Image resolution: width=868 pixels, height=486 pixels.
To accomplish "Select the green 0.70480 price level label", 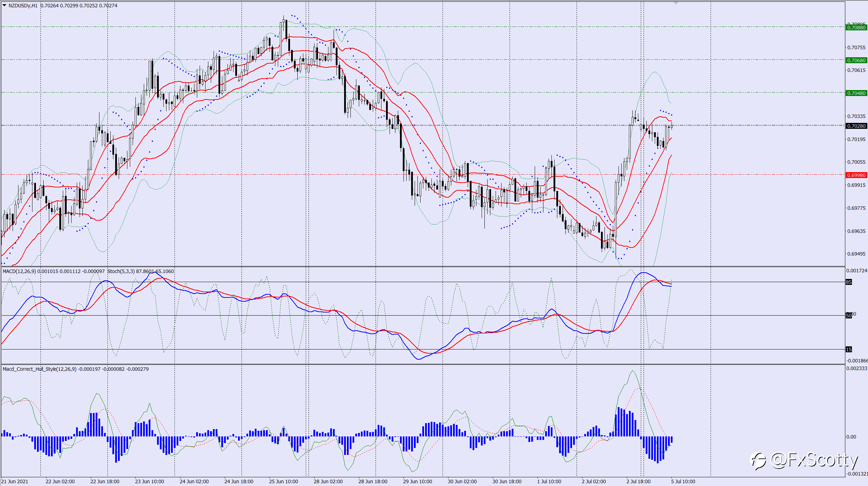I will [856, 93].
